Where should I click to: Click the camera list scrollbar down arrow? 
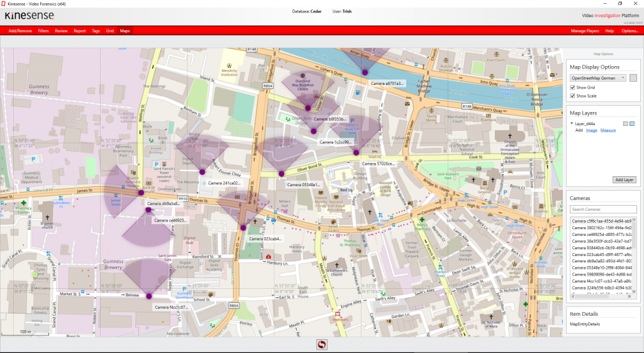[x=635, y=291]
